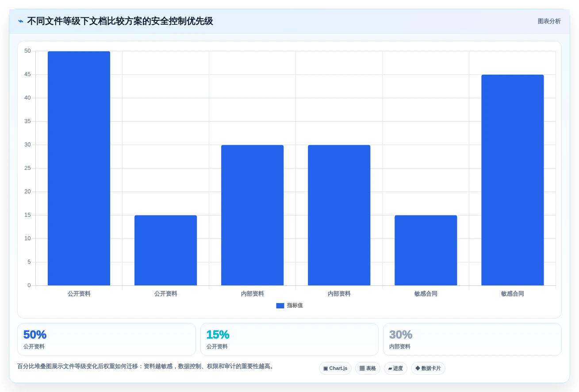Click the footer text starting 百分比堆叠图展示

pyautogui.click(x=146, y=366)
